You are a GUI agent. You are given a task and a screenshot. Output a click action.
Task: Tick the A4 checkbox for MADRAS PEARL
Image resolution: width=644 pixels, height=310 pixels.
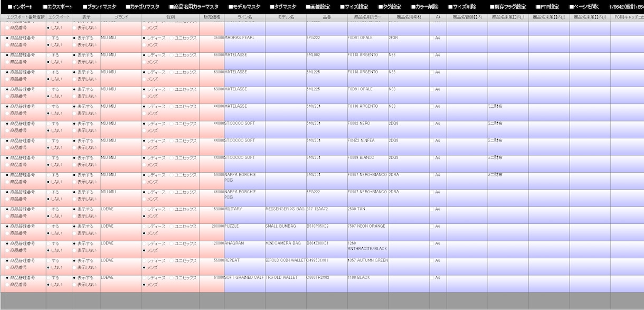(433, 39)
